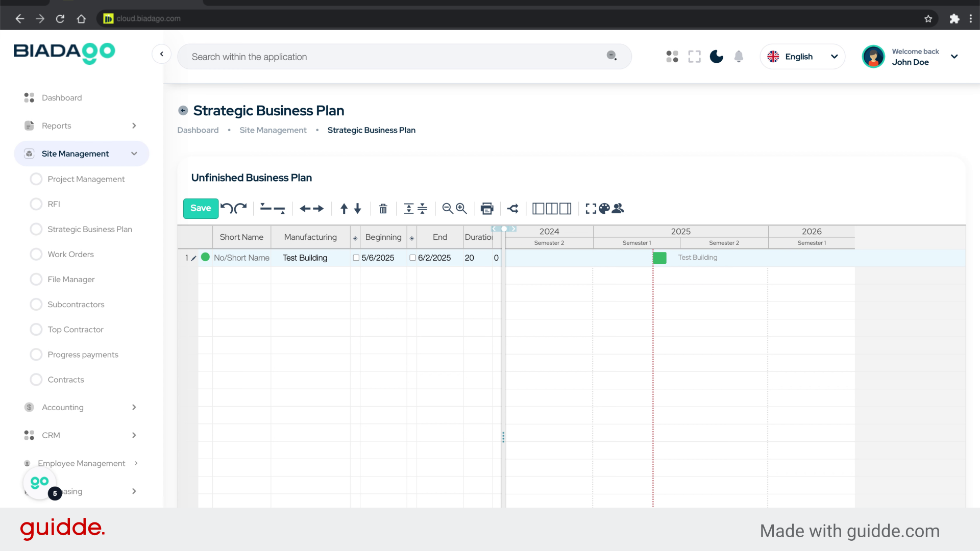Open Subcontractors sidebar item

click(76, 304)
